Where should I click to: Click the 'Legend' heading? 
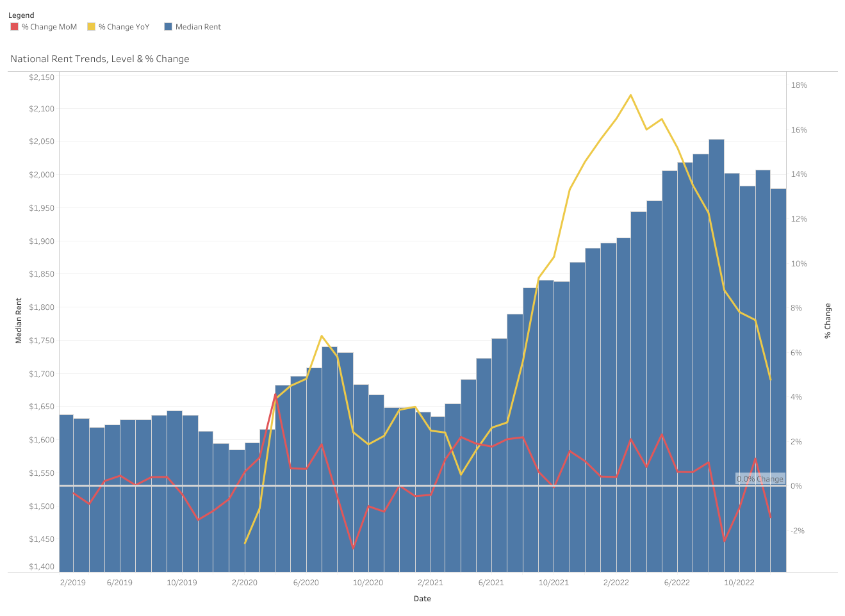(x=21, y=15)
